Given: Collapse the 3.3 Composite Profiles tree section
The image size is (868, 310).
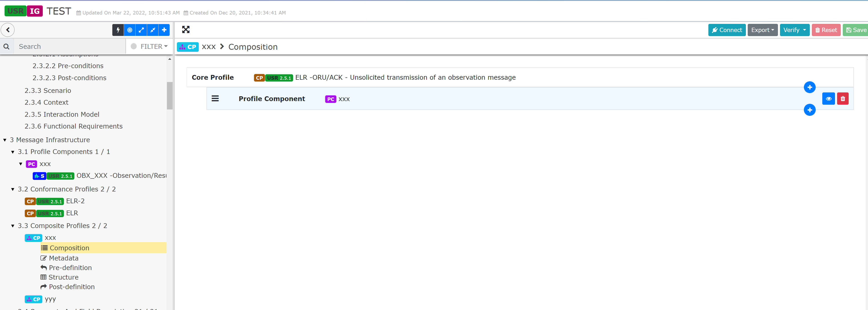Looking at the screenshot, I should point(13,226).
